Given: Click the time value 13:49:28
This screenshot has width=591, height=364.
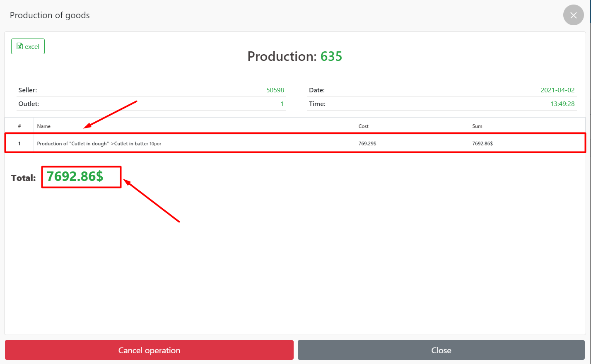Looking at the screenshot, I should point(562,104).
